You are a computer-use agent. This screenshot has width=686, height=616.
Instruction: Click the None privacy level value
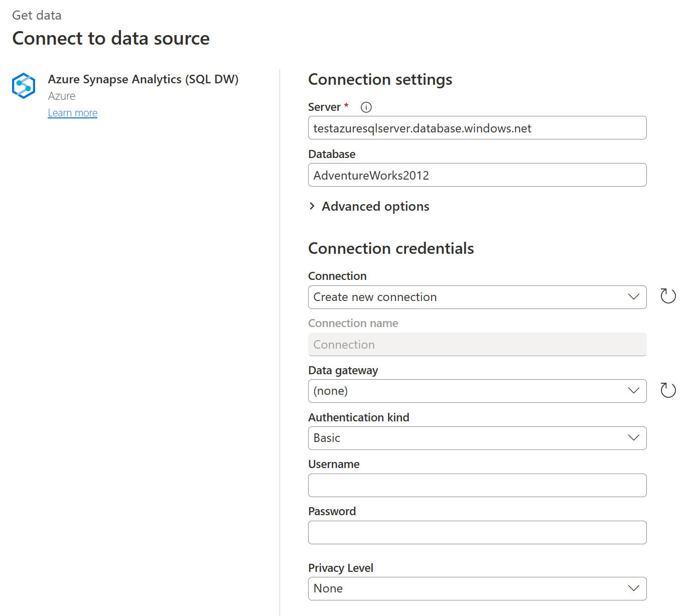(x=328, y=588)
